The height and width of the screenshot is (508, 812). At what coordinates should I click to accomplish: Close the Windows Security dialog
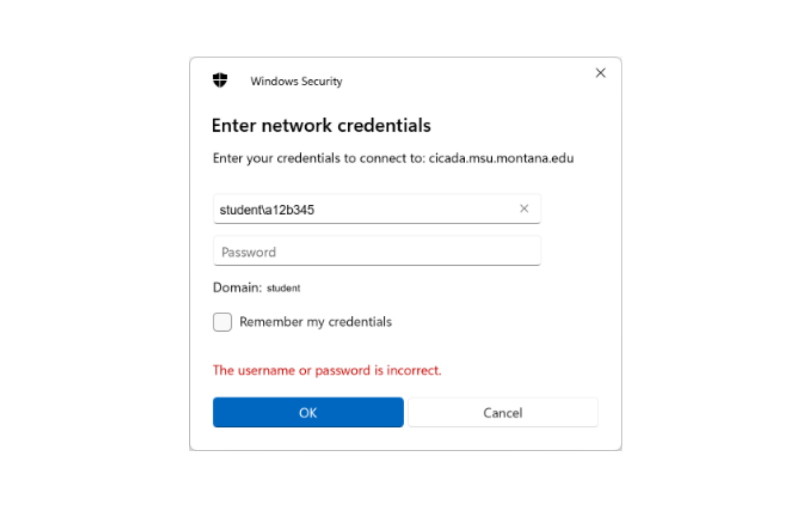pyautogui.click(x=600, y=73)
